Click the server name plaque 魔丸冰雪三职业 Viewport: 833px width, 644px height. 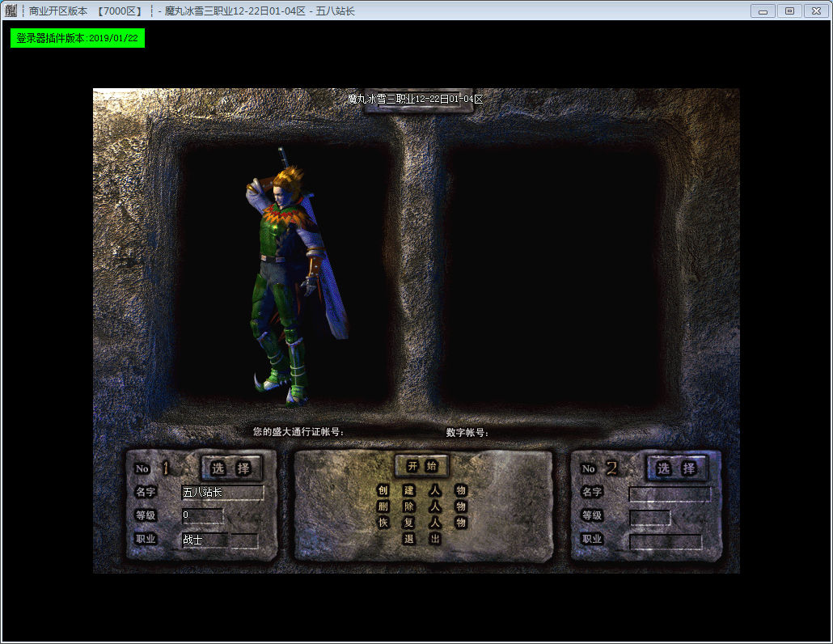coord(417,100)
